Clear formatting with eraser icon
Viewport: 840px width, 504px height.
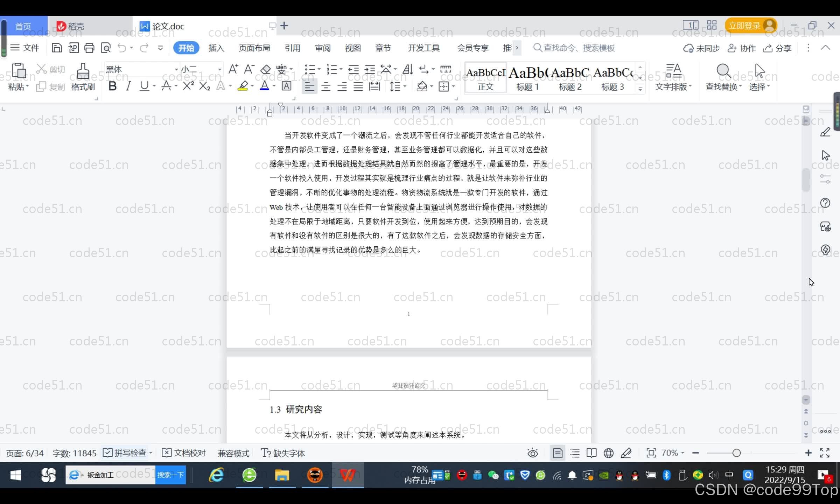click(x=266, y=69)
